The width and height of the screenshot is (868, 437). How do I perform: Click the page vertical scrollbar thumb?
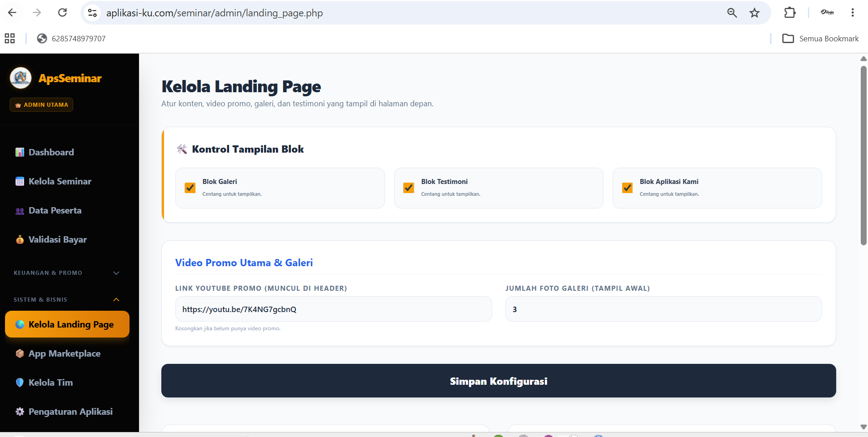(x=863, y=156)
